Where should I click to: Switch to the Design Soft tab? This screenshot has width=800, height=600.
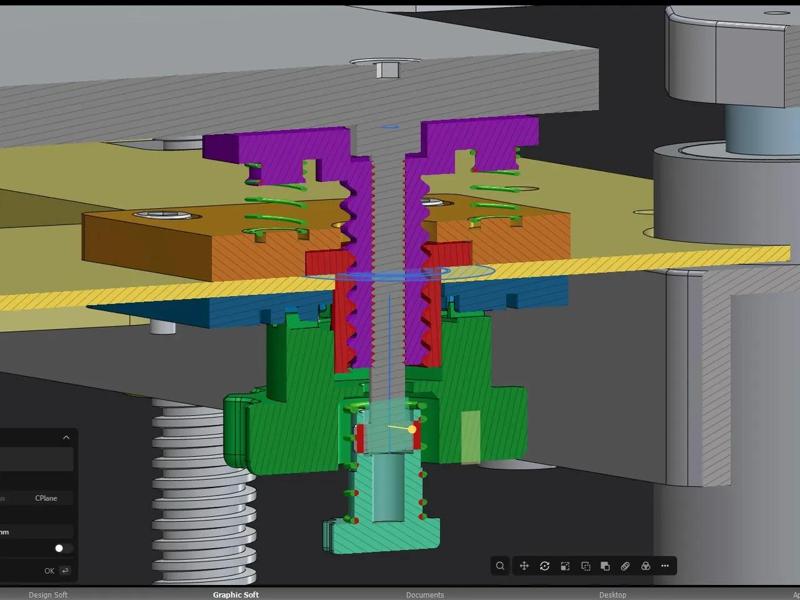tap(48, 595)
